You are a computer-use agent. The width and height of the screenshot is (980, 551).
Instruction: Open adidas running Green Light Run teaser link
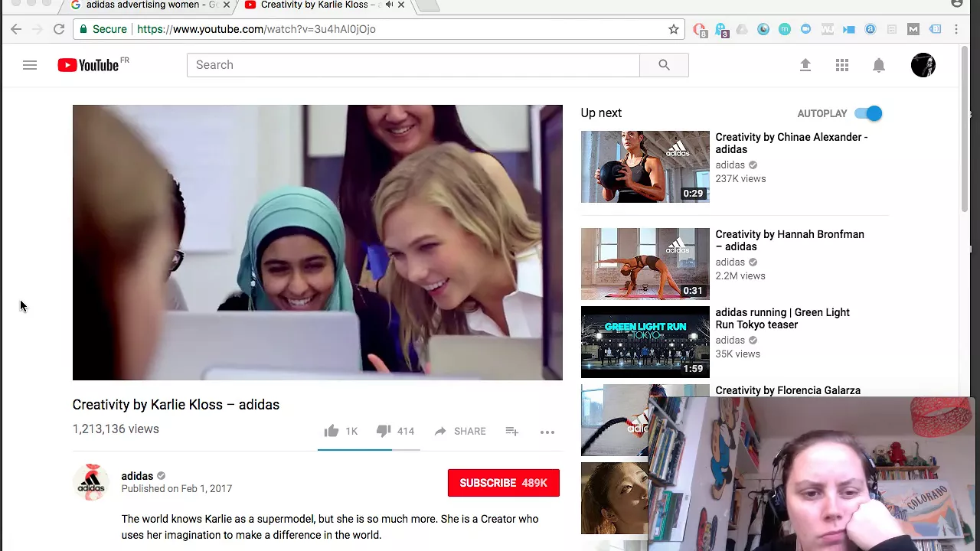(782, 318)
